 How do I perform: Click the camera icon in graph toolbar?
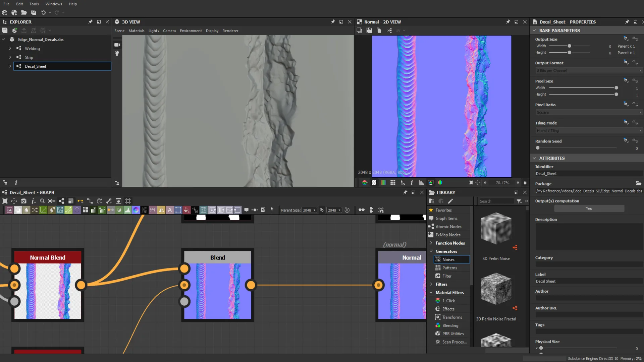click(x=23, y=201)
